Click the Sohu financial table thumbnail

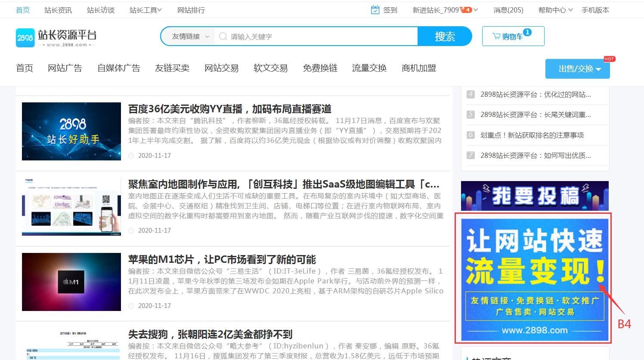pos(71,344)
